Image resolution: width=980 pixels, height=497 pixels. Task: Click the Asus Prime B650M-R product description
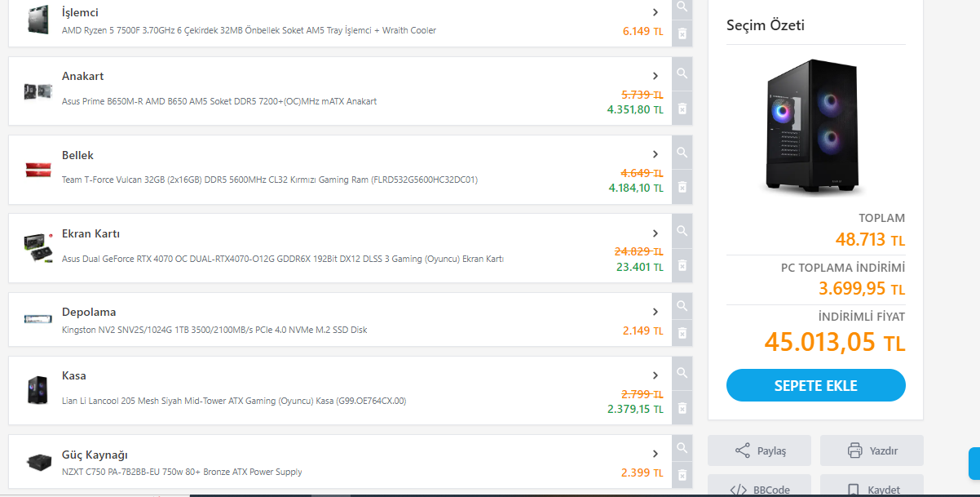pos(219,101)
